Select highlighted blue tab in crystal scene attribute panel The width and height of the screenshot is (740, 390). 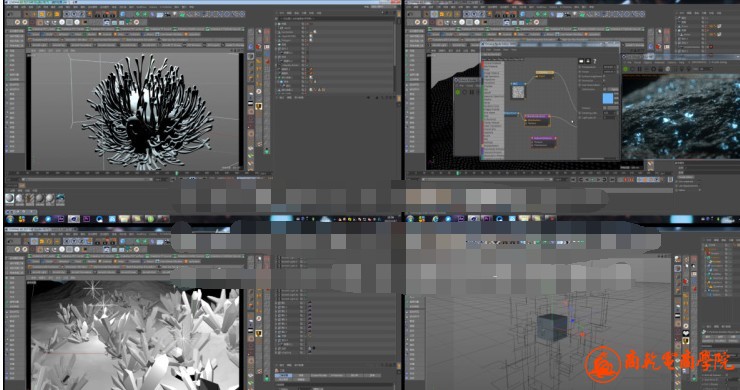click(x=284, y=375)
